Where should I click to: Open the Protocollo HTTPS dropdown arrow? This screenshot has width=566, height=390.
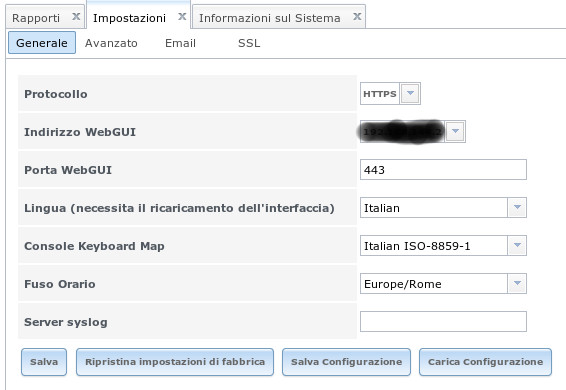point(410,94)
